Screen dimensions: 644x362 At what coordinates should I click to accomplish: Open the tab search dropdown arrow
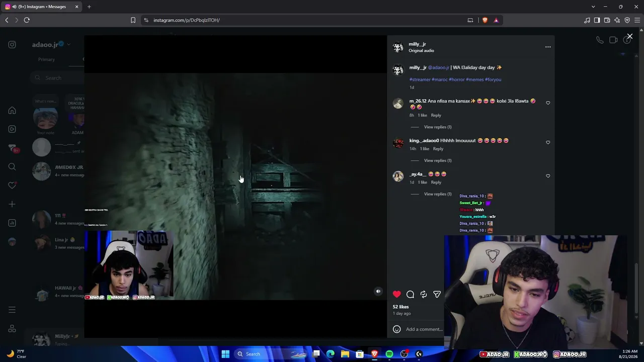(593, 7)
